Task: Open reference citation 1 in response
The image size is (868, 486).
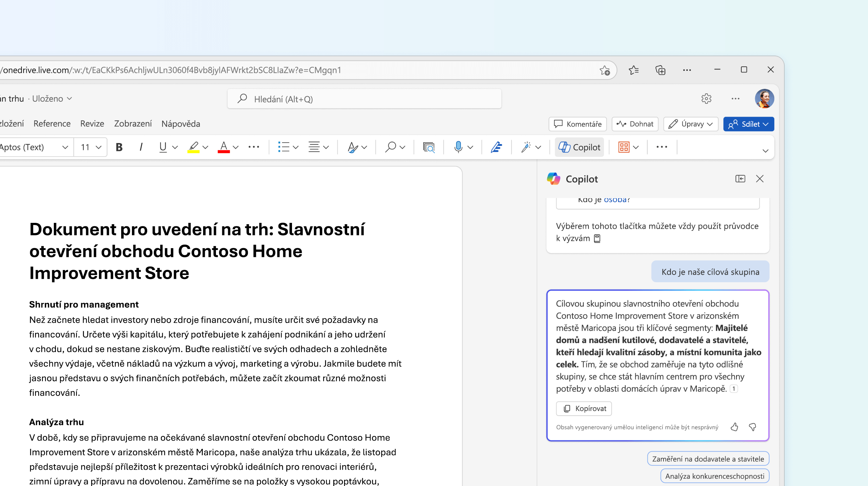Action: pos(734,389)
